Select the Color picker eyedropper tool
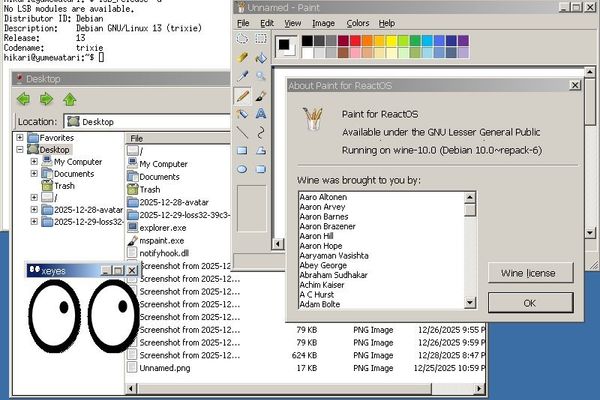Viewport: 600px width, 400px height. coord(242,76)
